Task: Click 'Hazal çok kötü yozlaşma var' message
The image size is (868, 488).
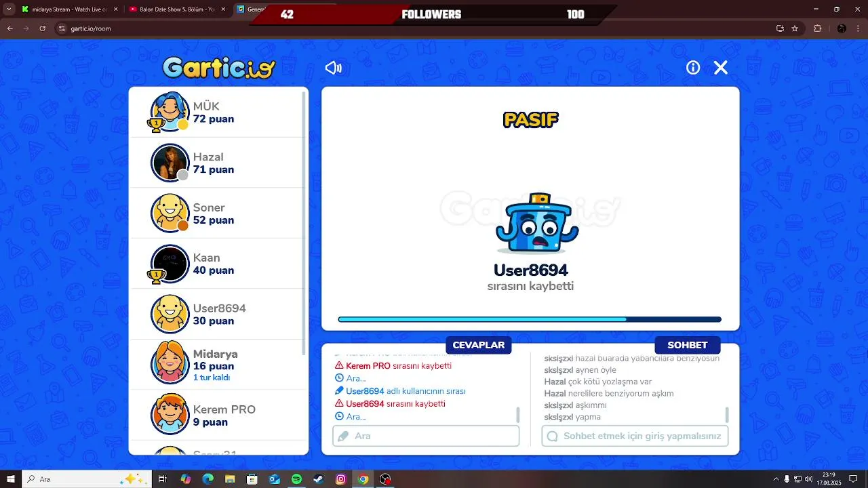Action: point(597,382)
